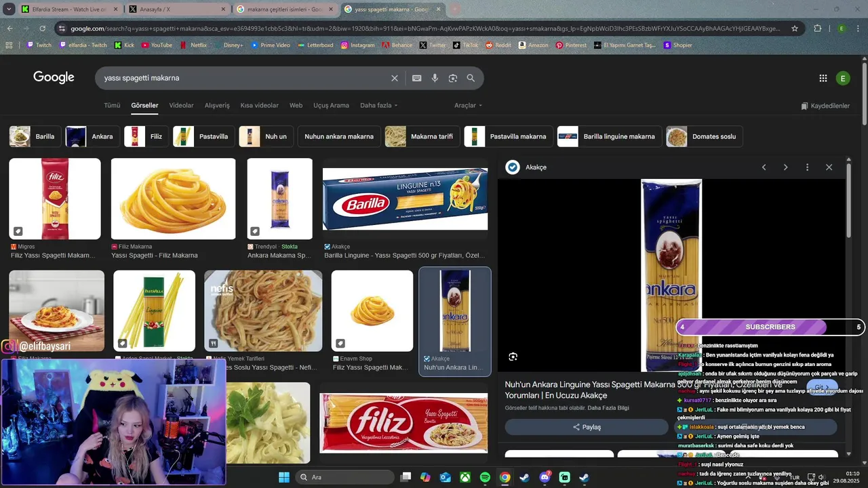
Task: Open Spotify from the taskbar
Action: tap(485, 477)
